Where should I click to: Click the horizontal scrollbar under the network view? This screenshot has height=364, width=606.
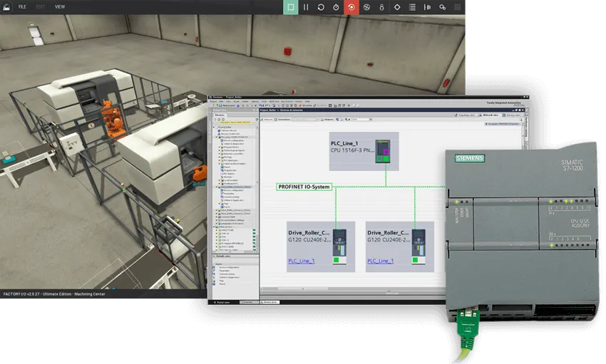pos(303,288)
